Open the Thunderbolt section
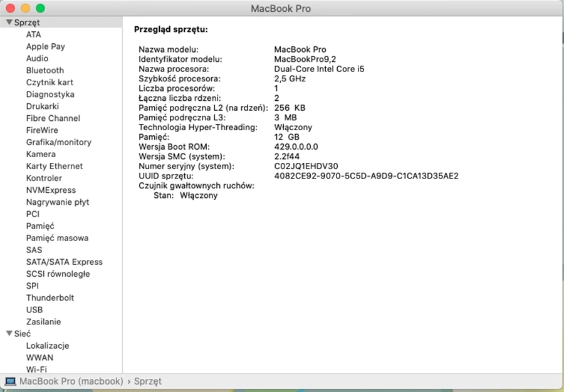 (x=50, y=298)
